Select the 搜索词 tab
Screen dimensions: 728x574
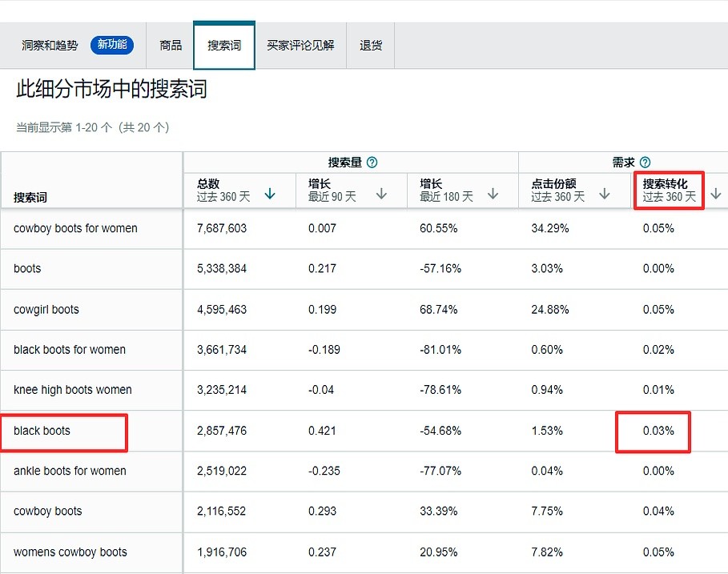[x=224, y=46]
